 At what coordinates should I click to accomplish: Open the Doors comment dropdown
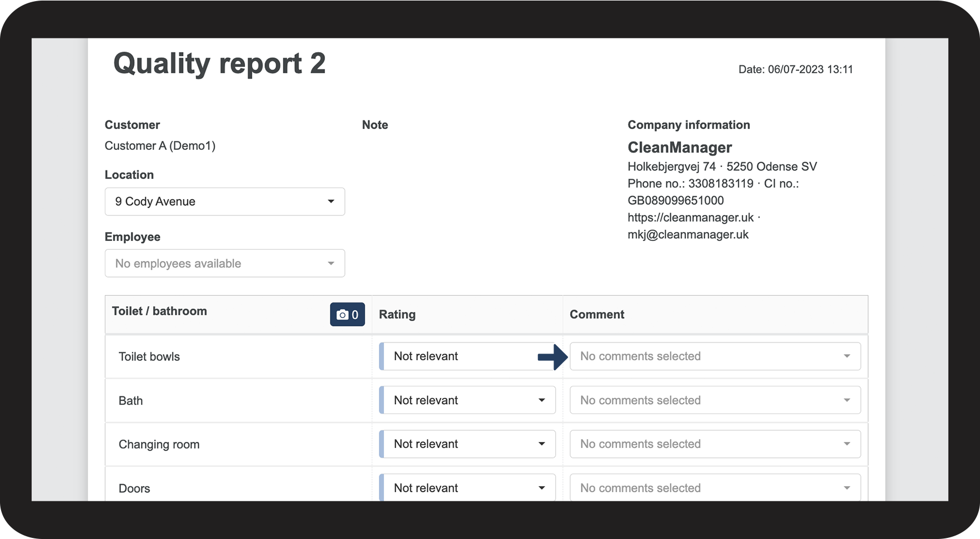pos(714,488)
